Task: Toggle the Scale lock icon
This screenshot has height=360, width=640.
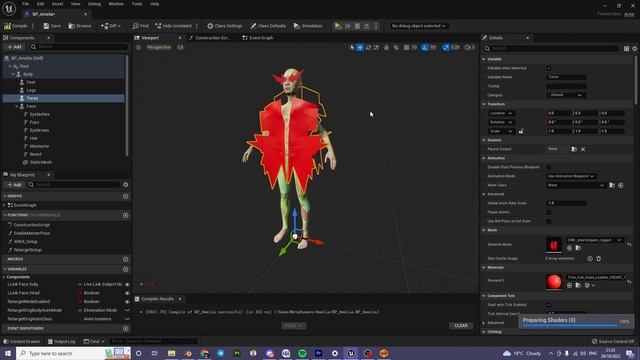Action: 521,131
